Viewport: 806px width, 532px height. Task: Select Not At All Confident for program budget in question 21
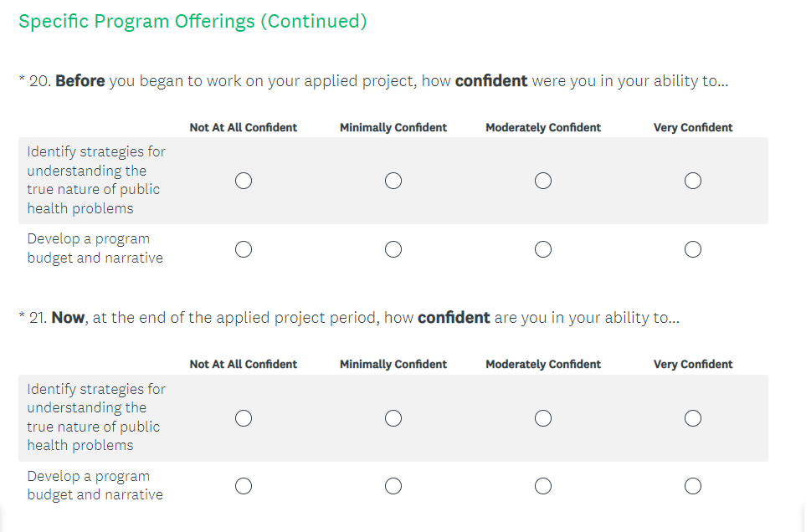[244, 486]
